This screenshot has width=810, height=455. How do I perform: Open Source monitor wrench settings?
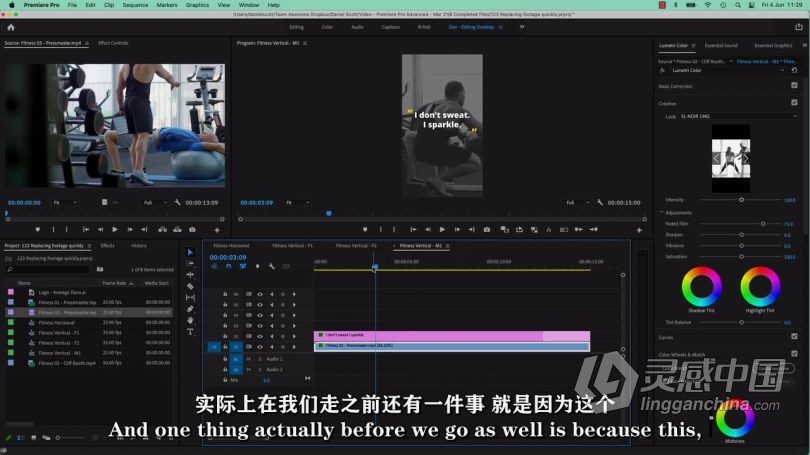(177, 202)
